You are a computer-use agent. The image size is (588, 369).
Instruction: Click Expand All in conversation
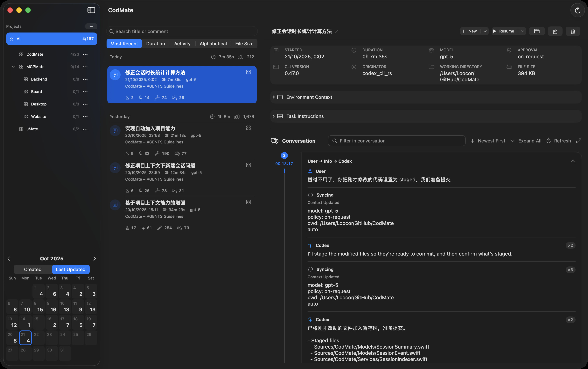click(x=526, y=141)
